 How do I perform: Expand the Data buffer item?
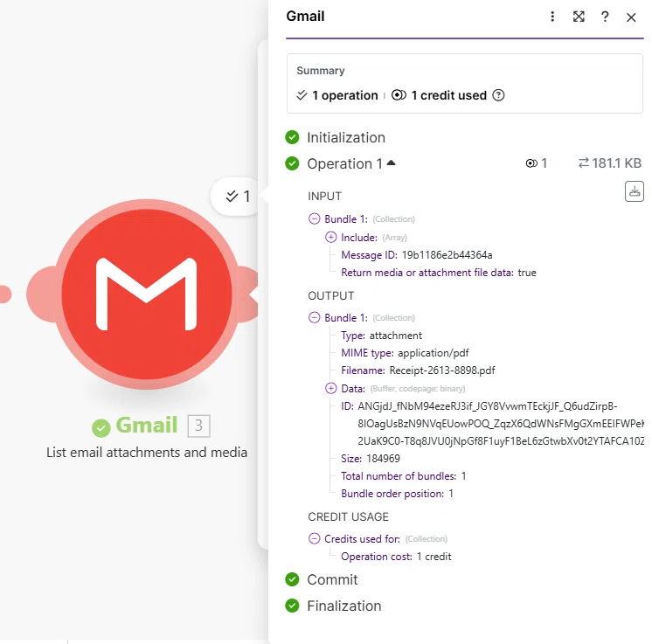point(330,388)
